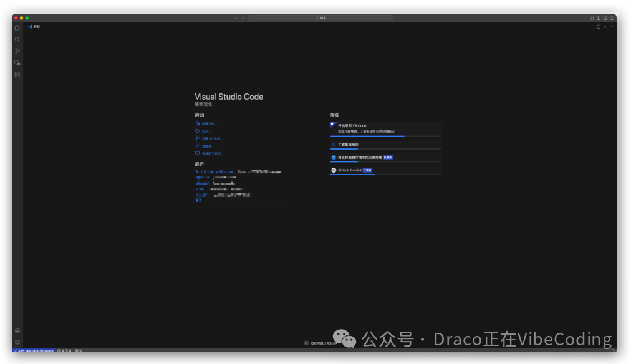The height and width of the screenshot is (364, 631).
Task: Open the Search view icon
Action: 17,39
